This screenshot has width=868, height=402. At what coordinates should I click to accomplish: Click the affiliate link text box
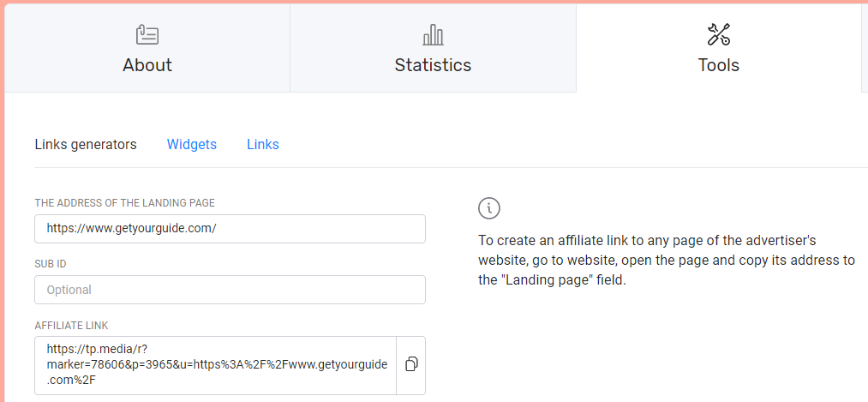pyautogui.click(x=216, y=365)
